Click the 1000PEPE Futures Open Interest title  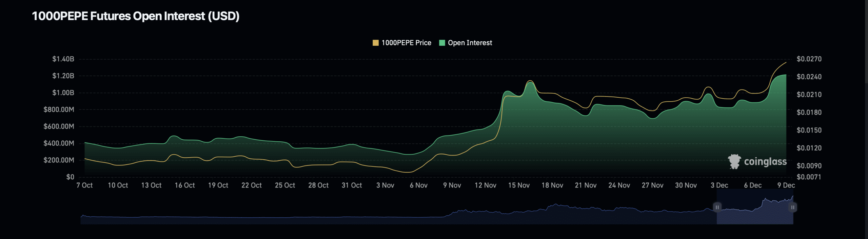pyautogui.click(x=136, y=16)
